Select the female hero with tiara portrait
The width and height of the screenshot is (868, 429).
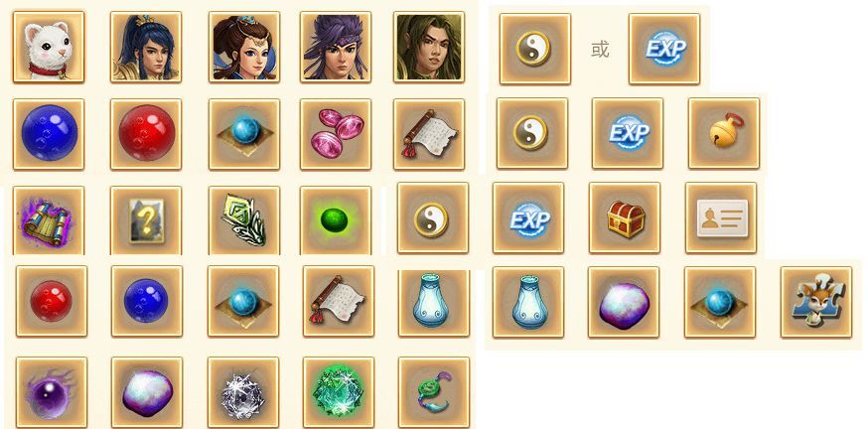tap(244, 47)
